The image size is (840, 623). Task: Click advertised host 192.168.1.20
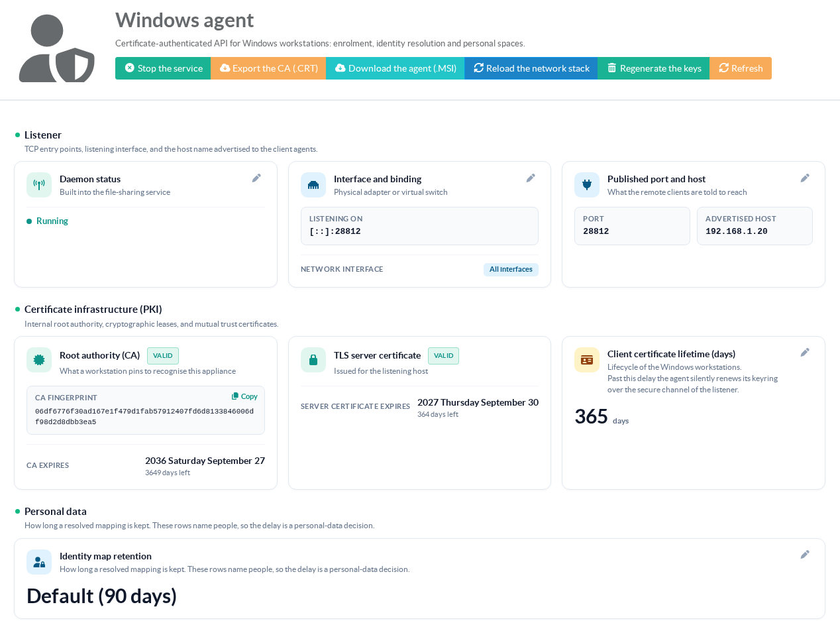(737, 231)
